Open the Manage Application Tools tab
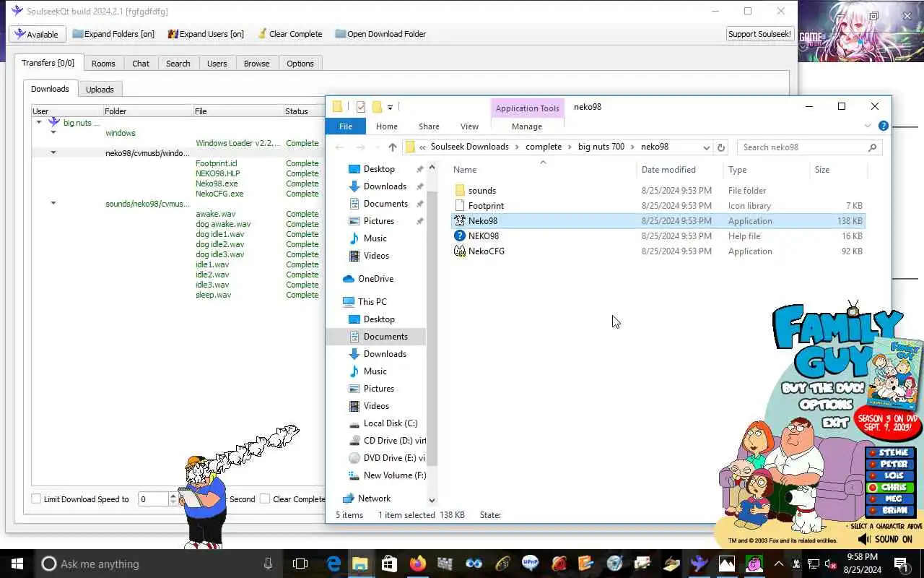Viewport: 924px width, 578px height. coord(527,126)
